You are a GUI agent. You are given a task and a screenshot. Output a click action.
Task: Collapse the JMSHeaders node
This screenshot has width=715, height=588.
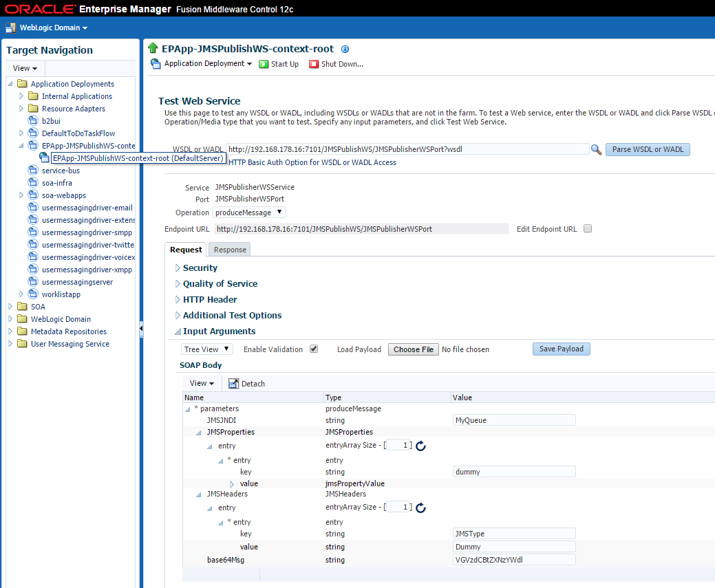[x=198, y=494]
